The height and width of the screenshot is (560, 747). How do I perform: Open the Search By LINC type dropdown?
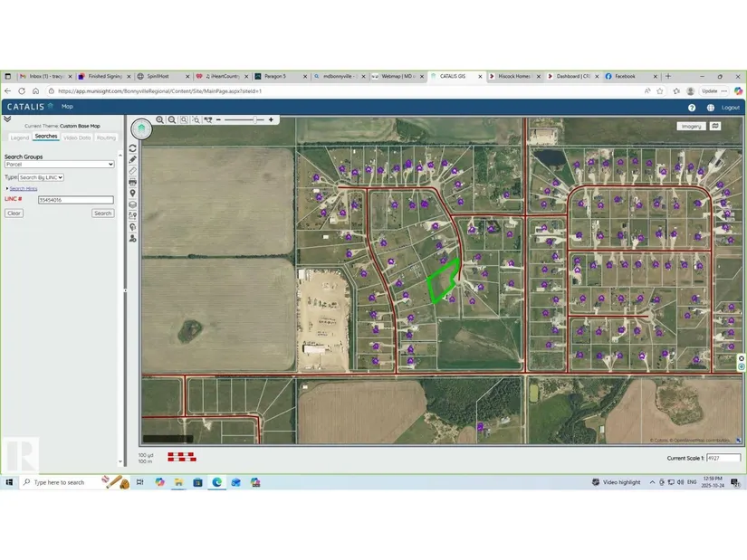pos(42,177)
